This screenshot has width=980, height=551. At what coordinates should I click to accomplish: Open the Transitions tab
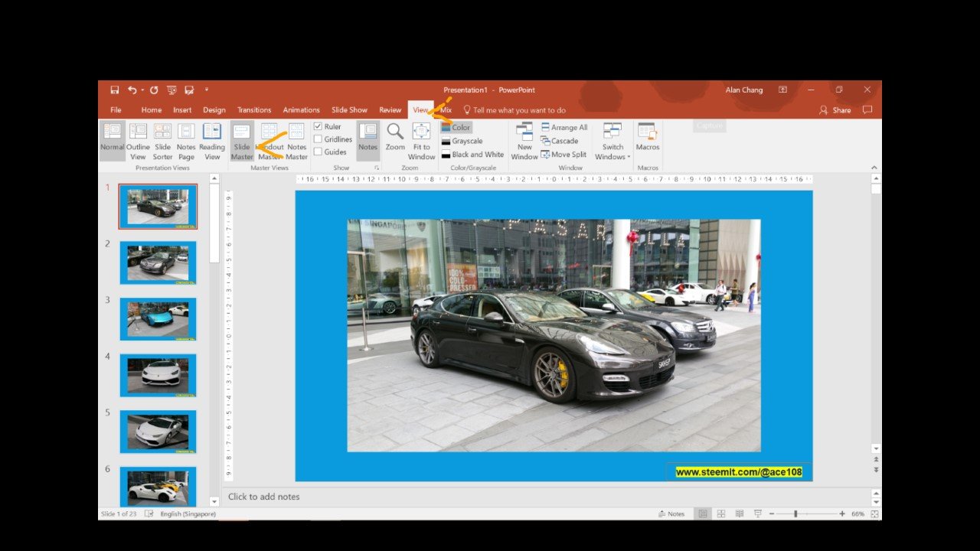coord(254,110)
